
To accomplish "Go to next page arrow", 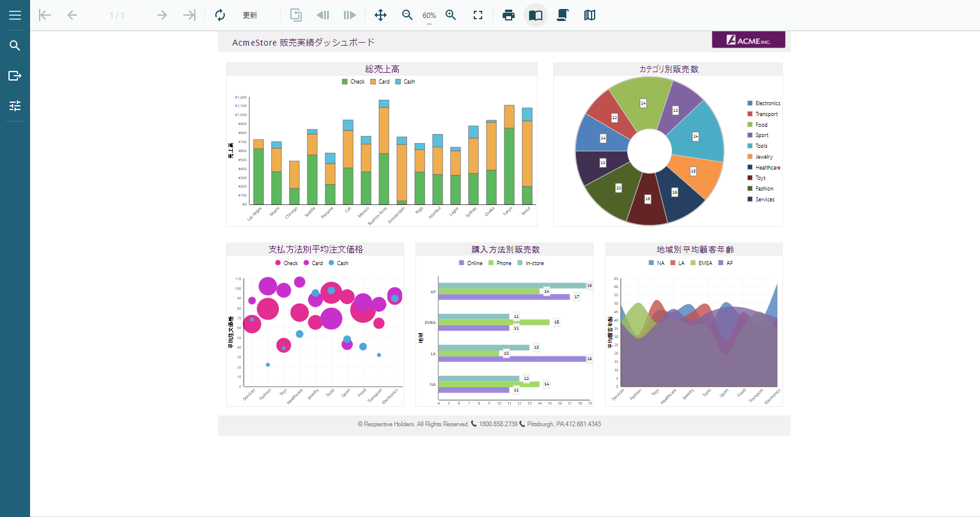I will click(x=162, y=15).
